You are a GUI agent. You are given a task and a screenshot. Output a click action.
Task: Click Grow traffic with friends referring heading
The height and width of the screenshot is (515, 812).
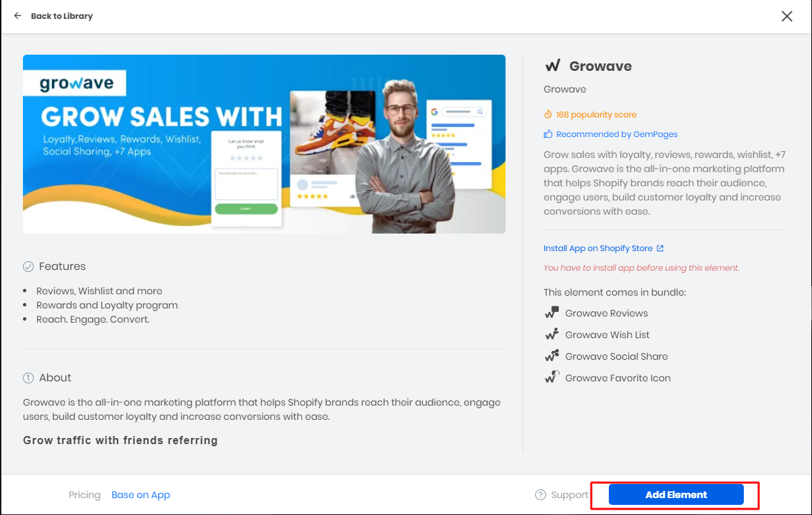pos(120,441)
